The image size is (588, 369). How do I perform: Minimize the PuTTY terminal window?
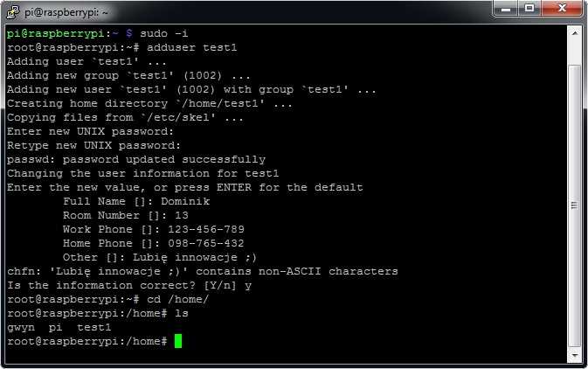pos(505,9)
